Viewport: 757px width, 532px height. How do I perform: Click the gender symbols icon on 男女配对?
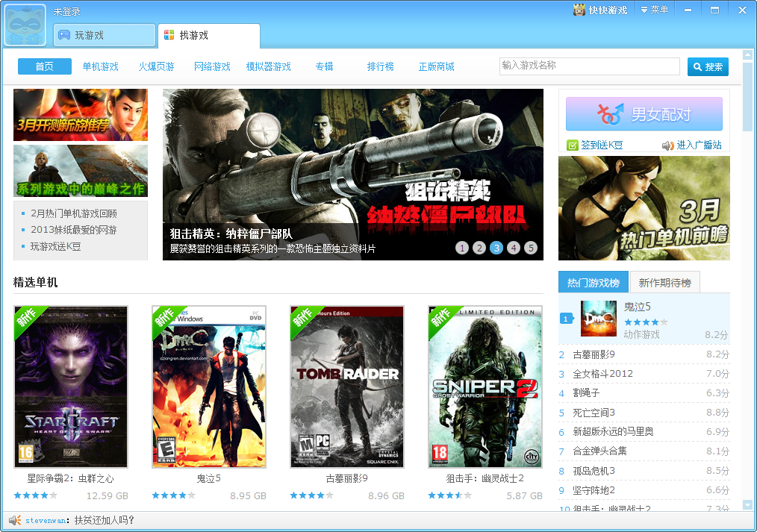pos(610,114)
